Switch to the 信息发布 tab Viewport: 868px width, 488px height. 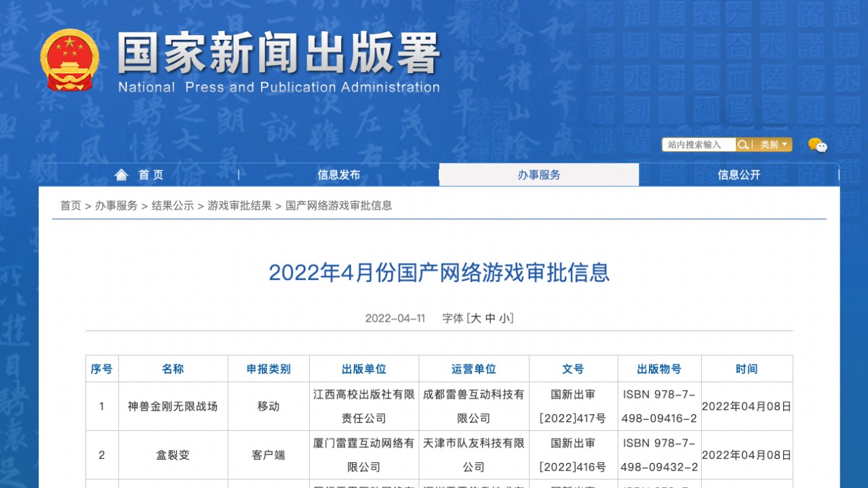click(x=338, y=174)
